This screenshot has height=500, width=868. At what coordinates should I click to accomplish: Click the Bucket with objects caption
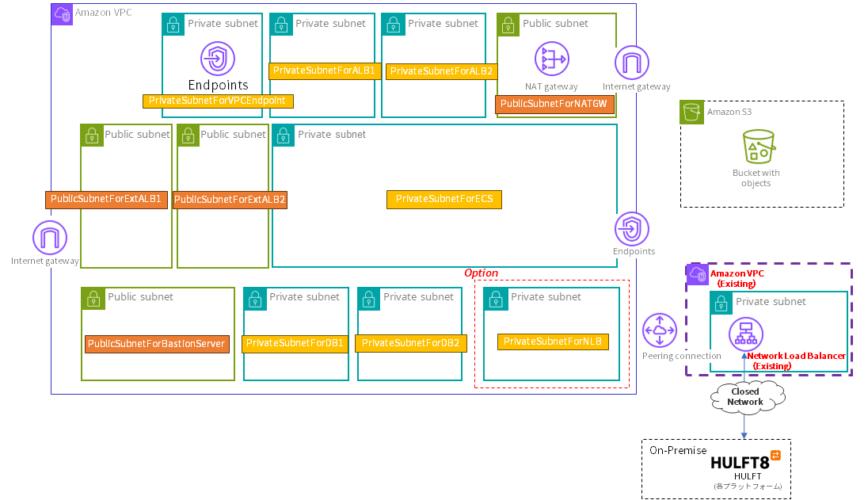coord(756,177)
